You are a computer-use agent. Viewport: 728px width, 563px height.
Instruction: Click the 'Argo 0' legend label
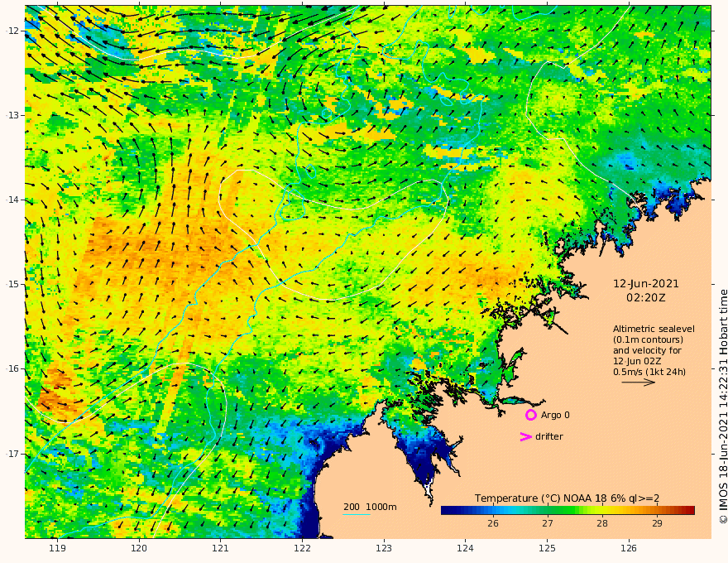[x=555, y=416]
